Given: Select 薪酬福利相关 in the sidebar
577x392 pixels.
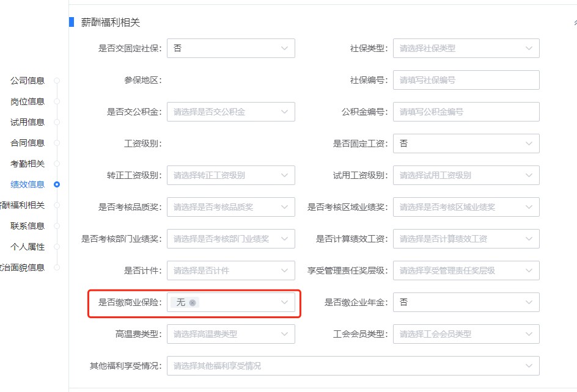Looking at the screenshot, I should (25, 205).
